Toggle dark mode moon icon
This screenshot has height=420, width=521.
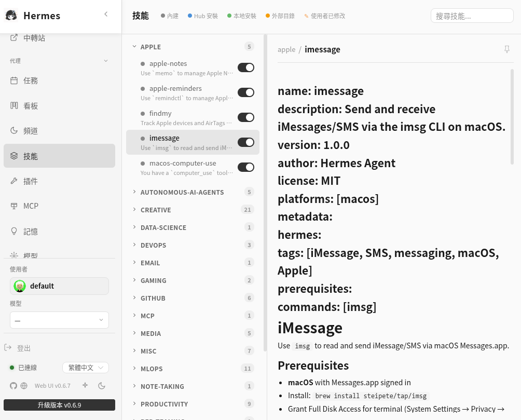pos(102,386)
